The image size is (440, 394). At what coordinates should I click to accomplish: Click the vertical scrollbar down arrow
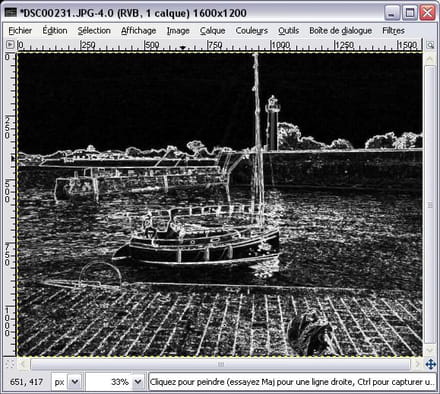click(x=430, y=350)
